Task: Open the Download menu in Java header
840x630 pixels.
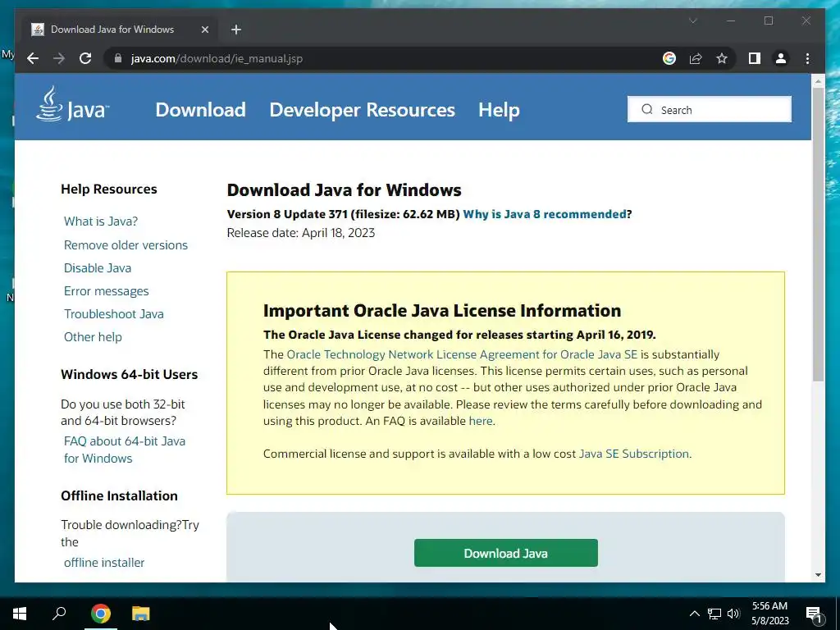Action: click(200, 110)
